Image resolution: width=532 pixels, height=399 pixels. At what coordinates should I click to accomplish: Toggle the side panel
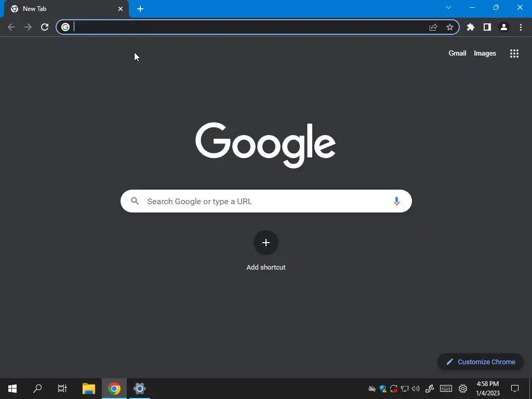tap(487, 27)
